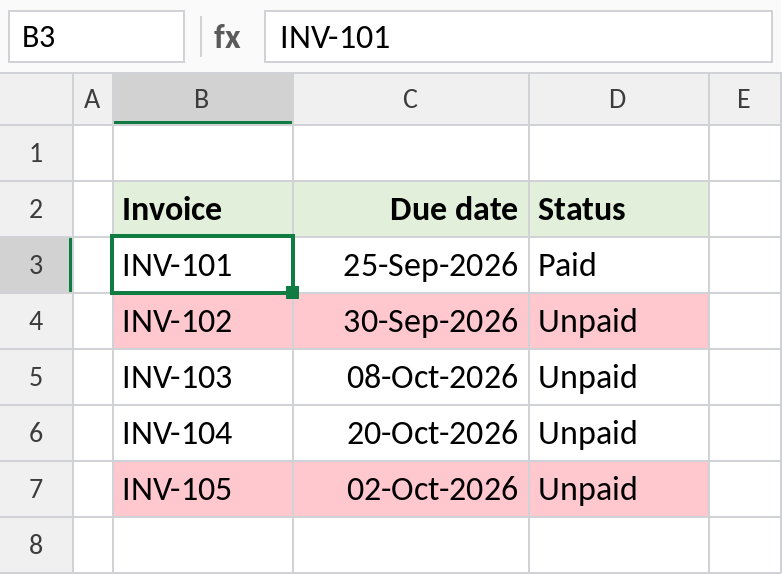Screen dimensions: 782x574
Task: Select row 7 header
Action: point(36,489)
